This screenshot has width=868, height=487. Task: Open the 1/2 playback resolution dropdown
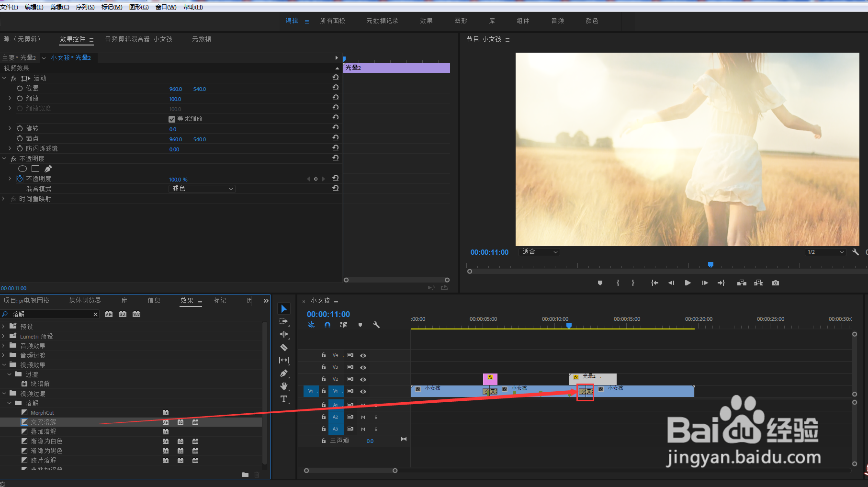[825, 252]
